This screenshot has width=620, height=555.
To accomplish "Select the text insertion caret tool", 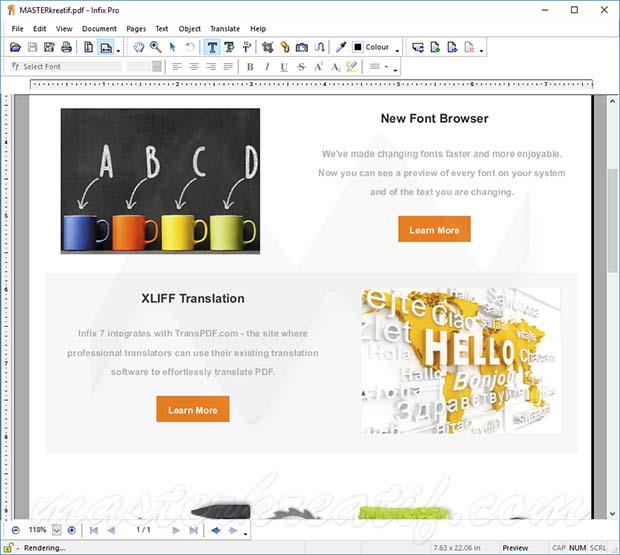I will tap(246, 47).
